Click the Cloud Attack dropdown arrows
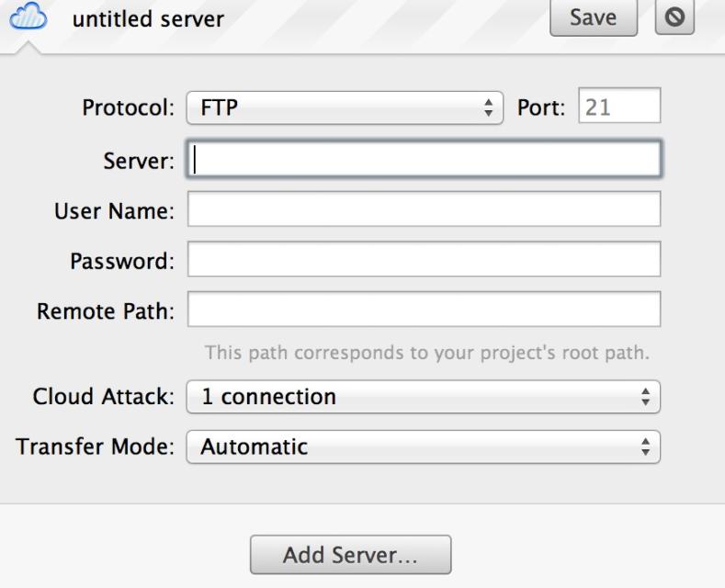The image size is (725, 588). [645, 397]
